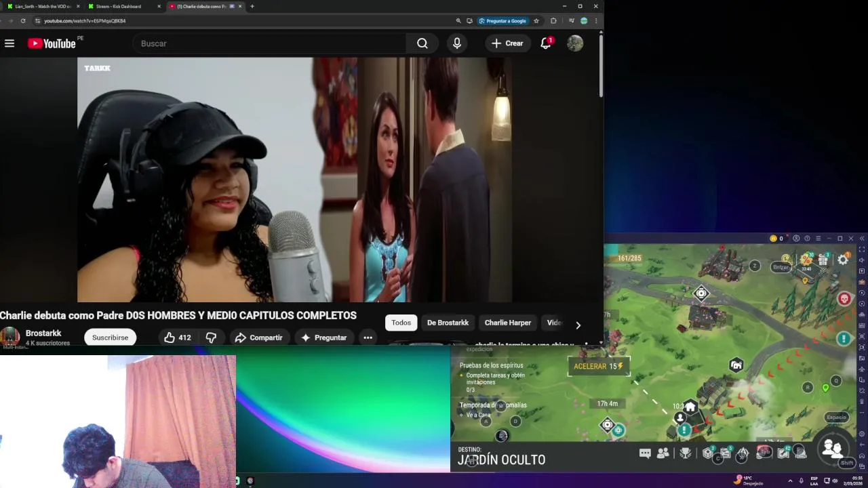Click the YouTube Buscar search field

(x=271, y=43)
